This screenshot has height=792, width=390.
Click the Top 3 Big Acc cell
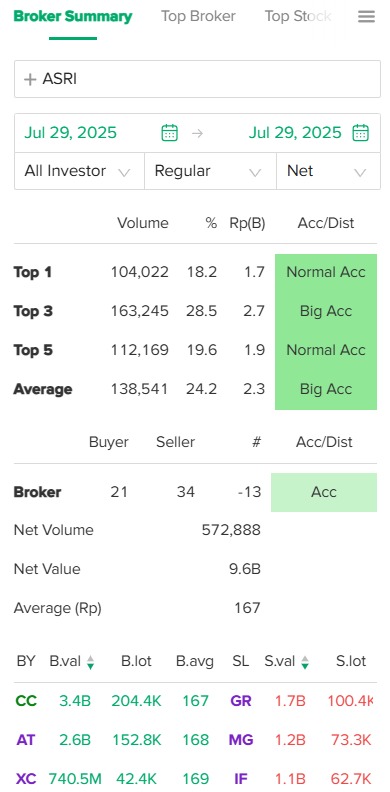point(326,311)
